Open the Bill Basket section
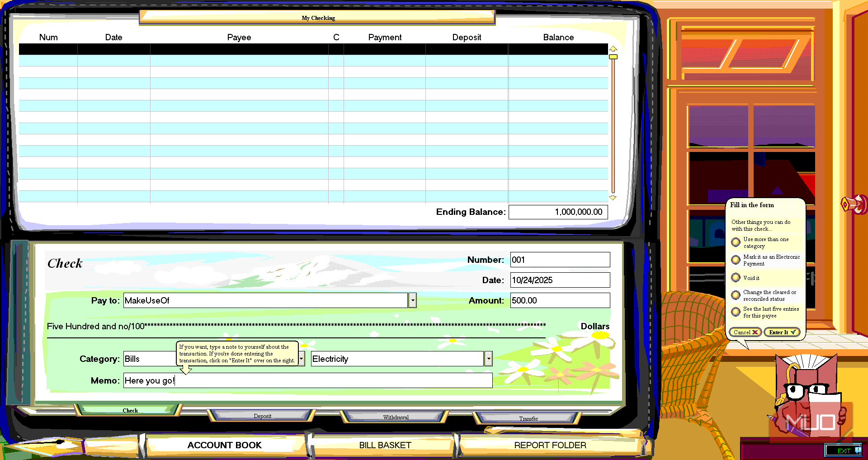Image resolution: width=868 pixels, height=460 pixels. 385,445
